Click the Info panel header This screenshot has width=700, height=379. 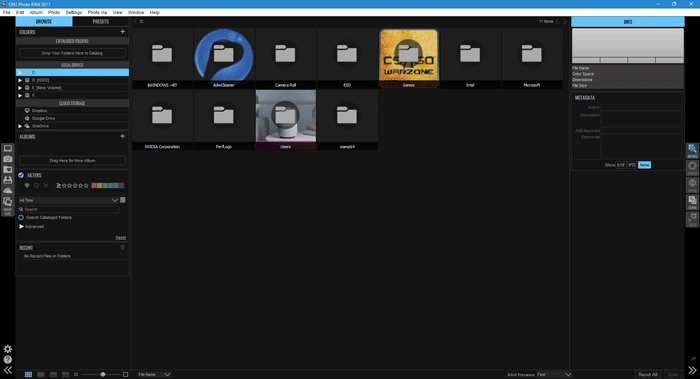pos(628,22)
